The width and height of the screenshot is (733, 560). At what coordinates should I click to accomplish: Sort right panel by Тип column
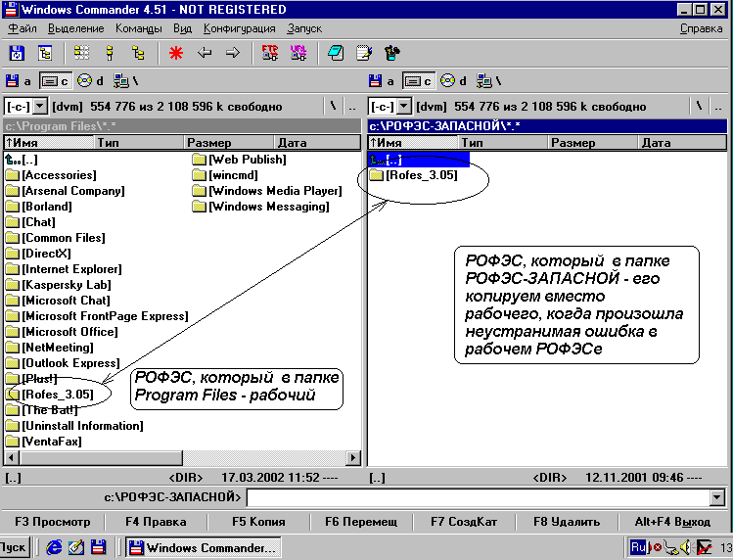coord(503,143)
